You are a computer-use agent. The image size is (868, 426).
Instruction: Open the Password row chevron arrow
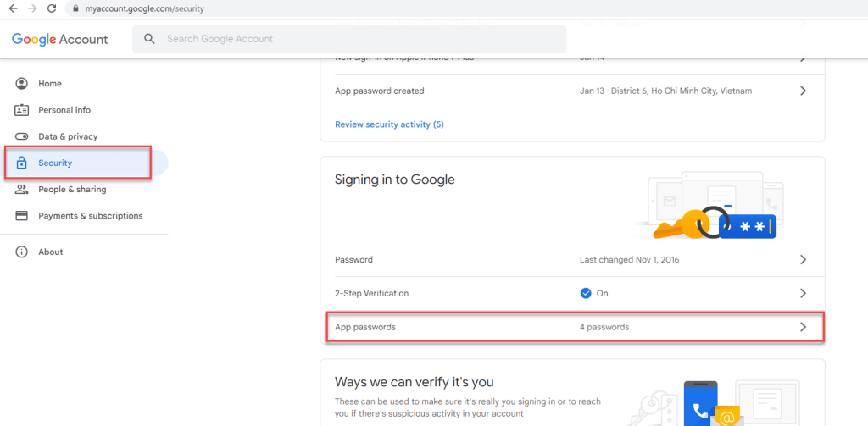coord(803,260)
